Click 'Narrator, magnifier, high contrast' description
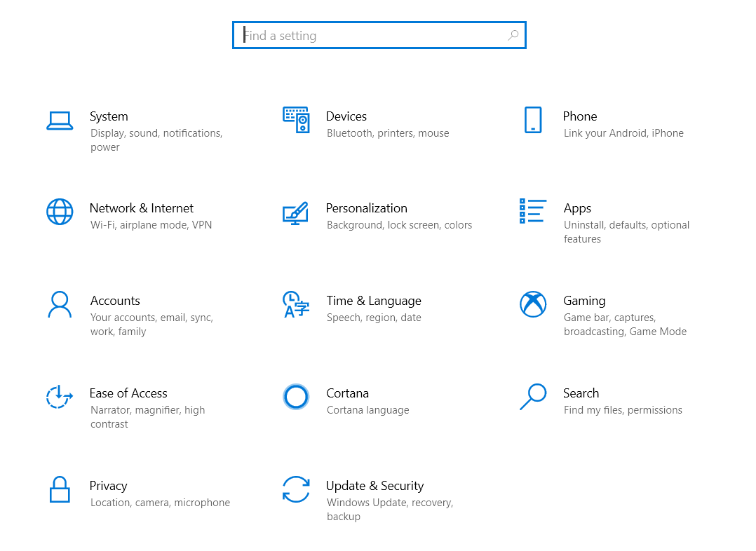This screenshot has height=551, width=756. [x=147, y=417]
